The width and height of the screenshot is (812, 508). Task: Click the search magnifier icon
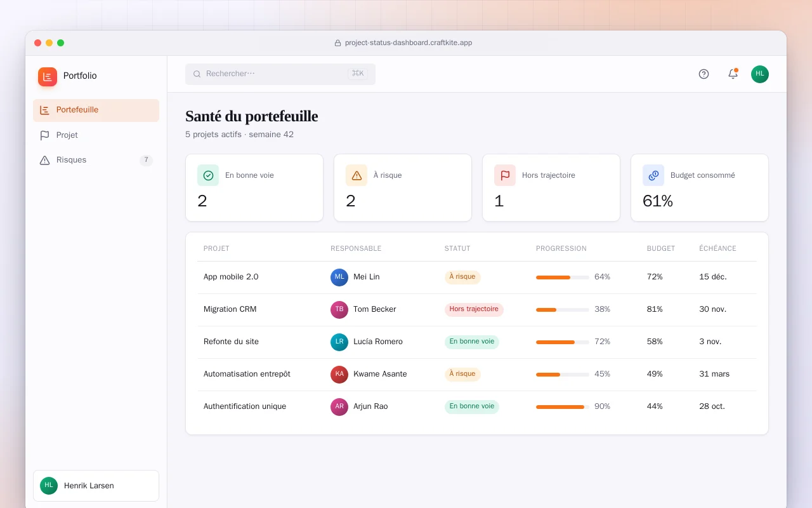(x=197, y=74)
